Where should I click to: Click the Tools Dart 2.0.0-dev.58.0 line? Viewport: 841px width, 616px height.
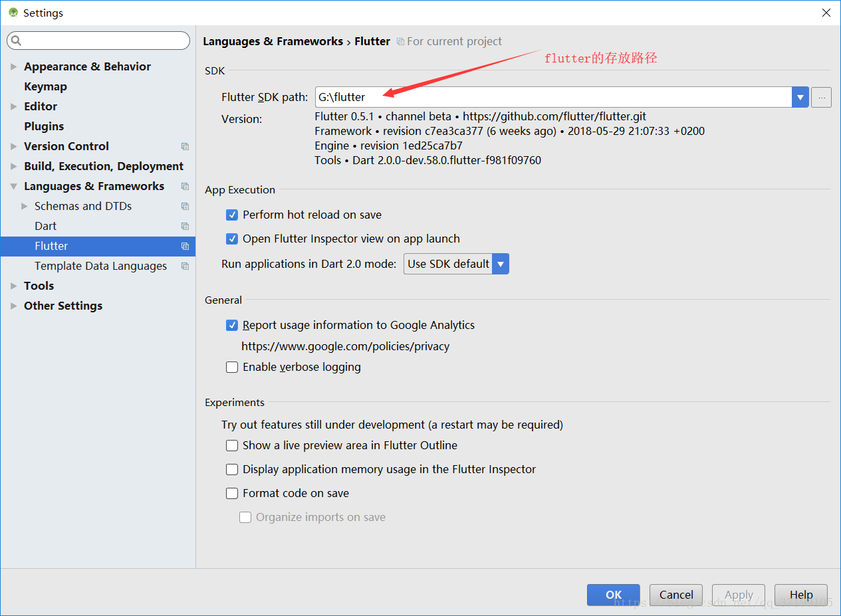[x=427, y=160]
